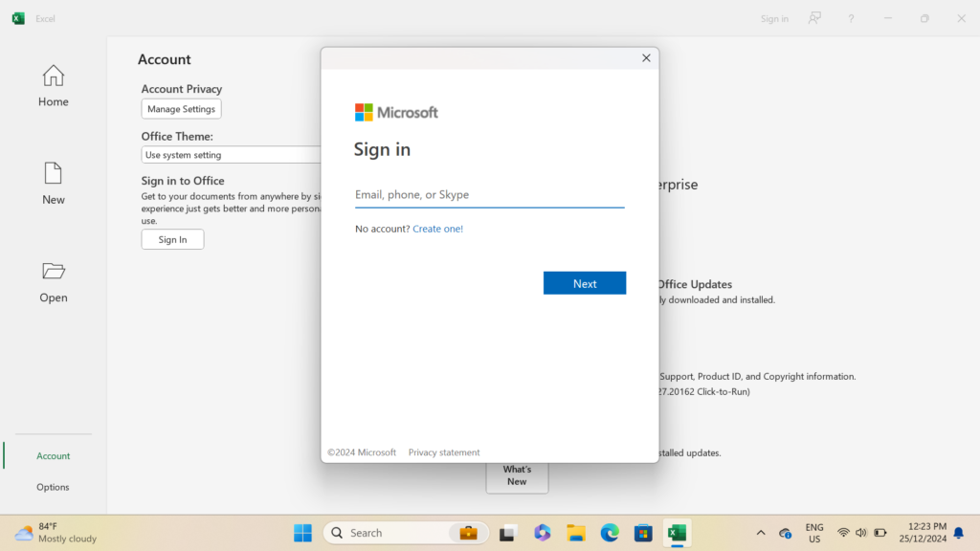980x551 pixels.
Task: Open the weather widget showing 84°F
Action: pos(56,533)
